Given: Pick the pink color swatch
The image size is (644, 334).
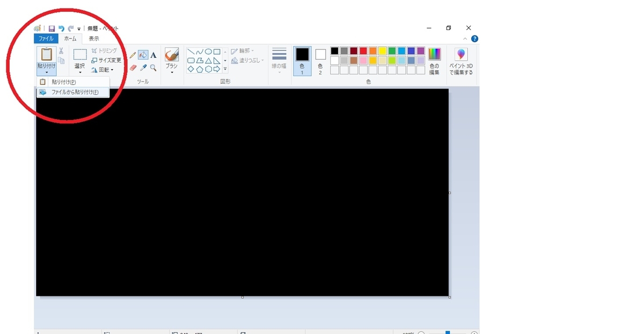Looking at the screenshot, I should point(363,60).
